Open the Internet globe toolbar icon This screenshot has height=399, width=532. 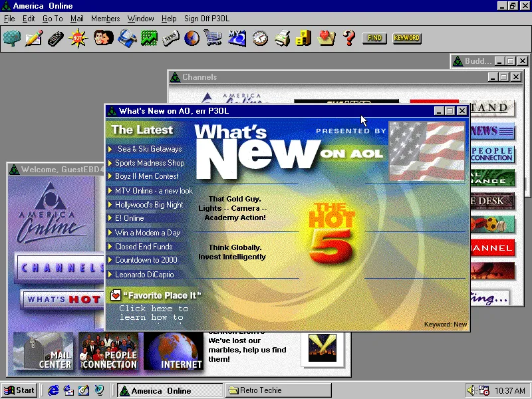tap(192, 38)
